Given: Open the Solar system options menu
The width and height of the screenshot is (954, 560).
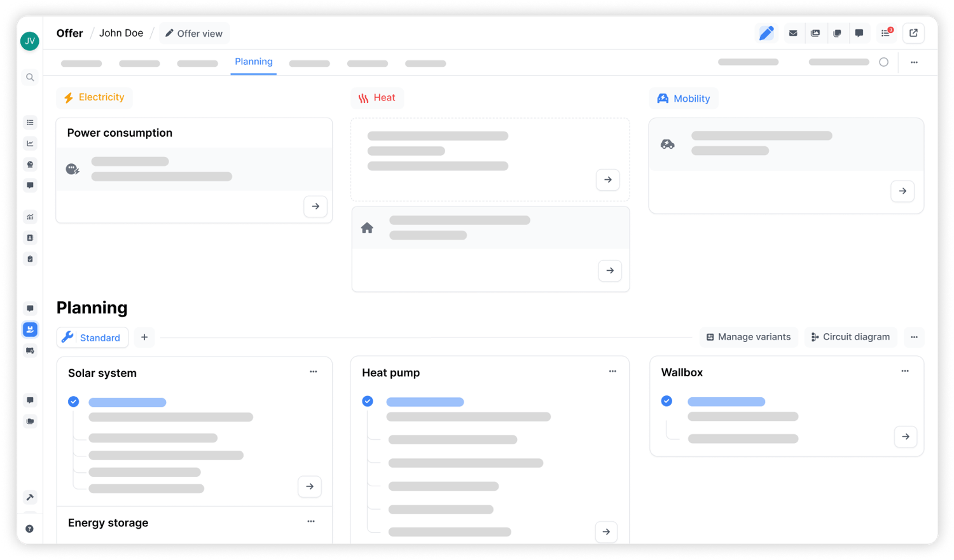Looking at the screenshot, I should pyautogui.click(x=314, y=372).
